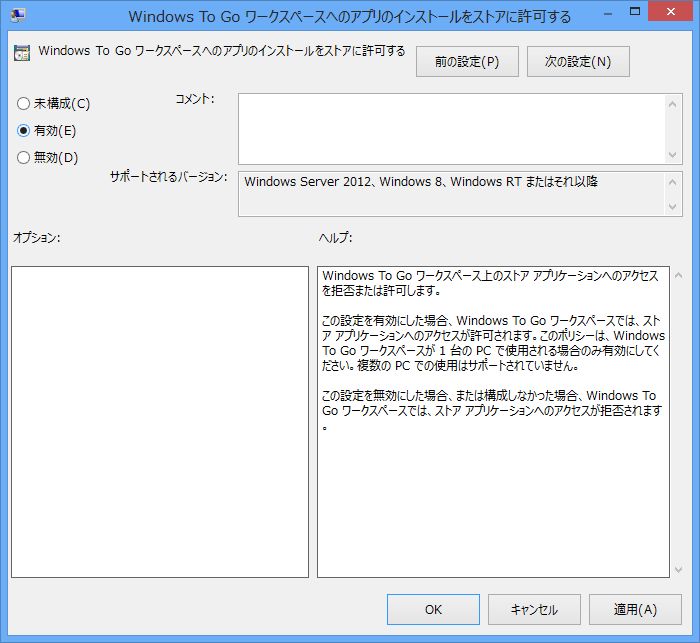Click the サポートされるバージョン: label
This screenshot has height=643, width=700.
(x=169, y=176)
